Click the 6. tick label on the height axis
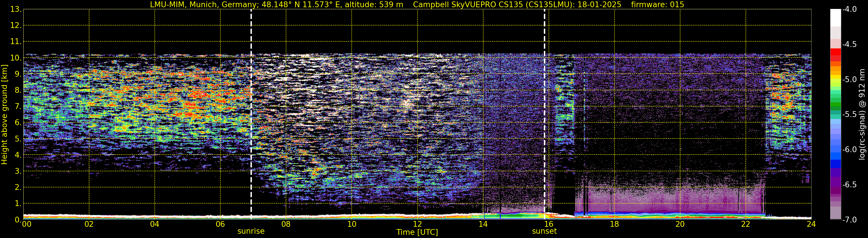 (18, 123)
